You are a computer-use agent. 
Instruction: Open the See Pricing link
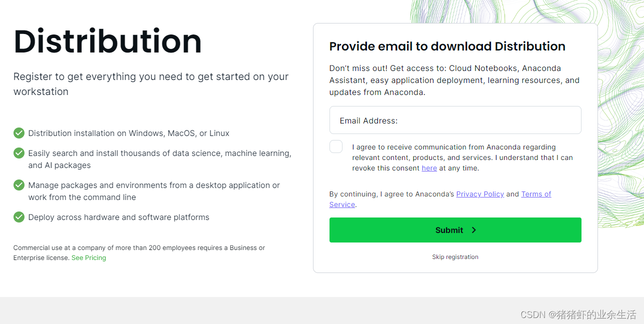pyautogui.click(x=88, y=258)
